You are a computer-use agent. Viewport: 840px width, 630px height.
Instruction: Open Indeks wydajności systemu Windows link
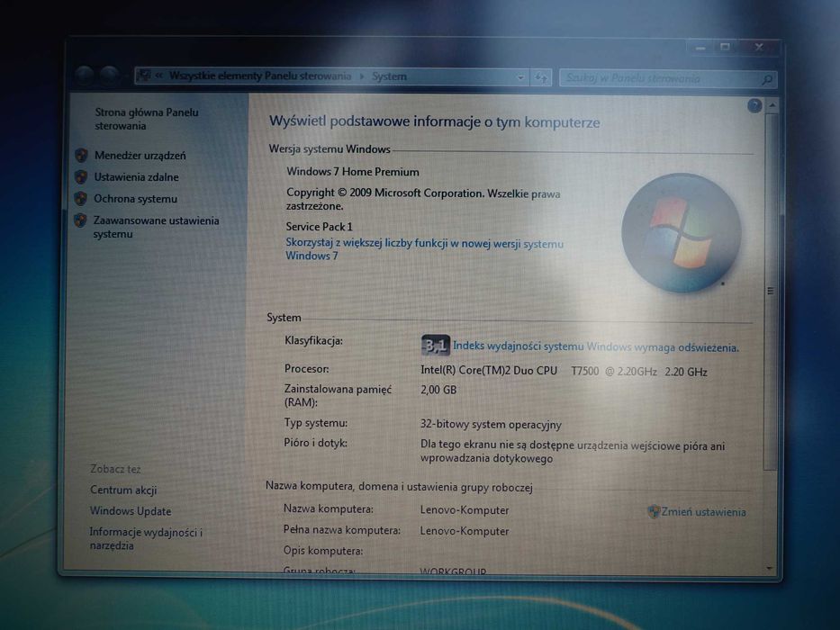coord(596,346)
